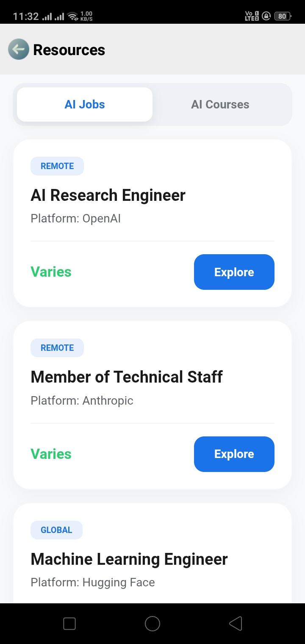This screenshot has height=644, width=305.
Task: Tap the back arrow icon
Action: pyautogui.click(x=18, y=50)
